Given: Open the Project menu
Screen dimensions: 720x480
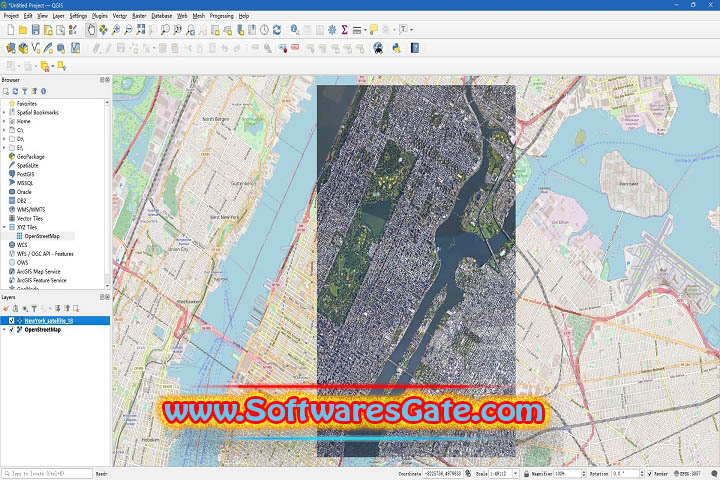Looking at the screenshot, I should [x=11, y=16].
